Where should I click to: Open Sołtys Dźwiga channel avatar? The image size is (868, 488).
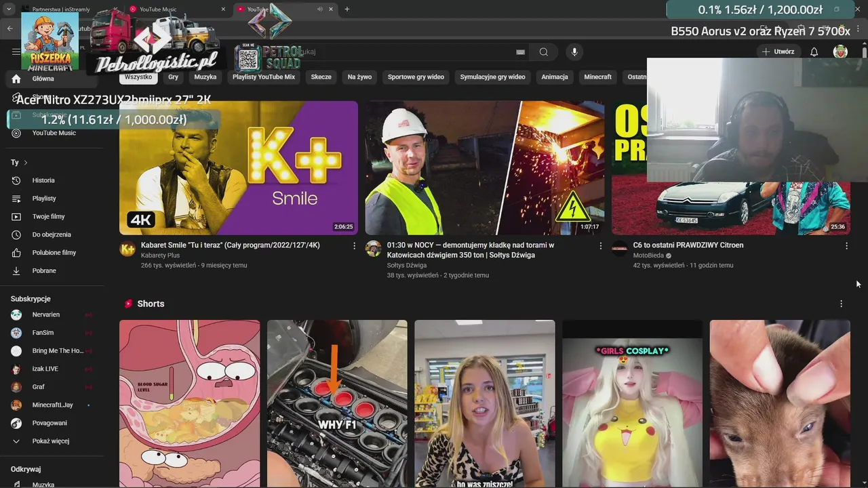pos(374,249)
